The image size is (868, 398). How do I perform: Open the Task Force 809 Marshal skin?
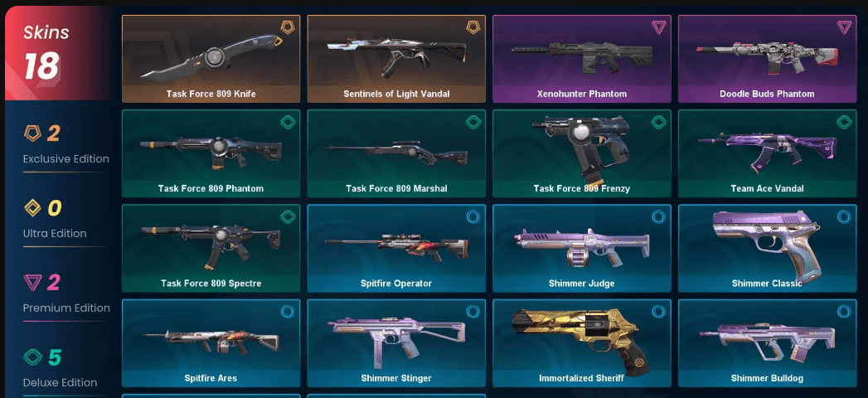[x=396, y=153]
